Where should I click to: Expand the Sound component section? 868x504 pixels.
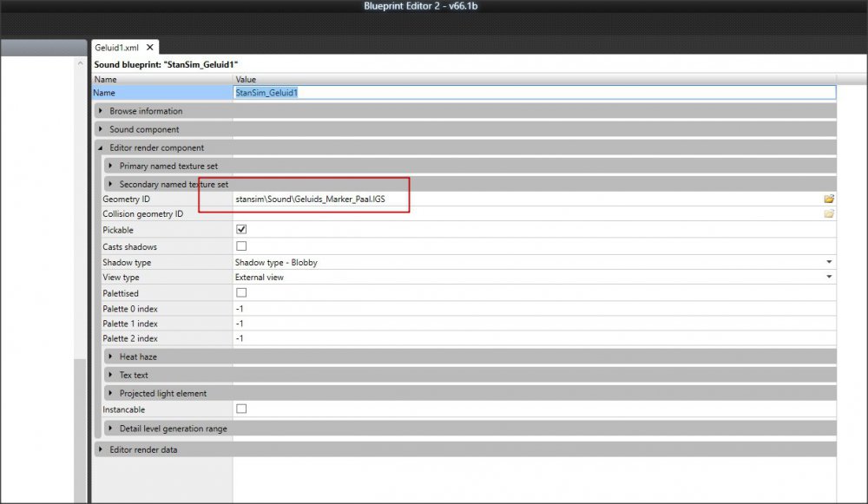click(x=102, y=129)
